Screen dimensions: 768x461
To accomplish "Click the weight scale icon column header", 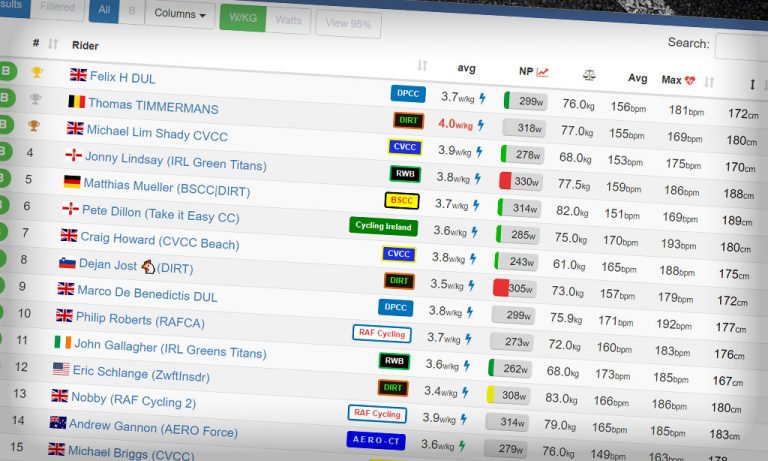I will (589, 75).
